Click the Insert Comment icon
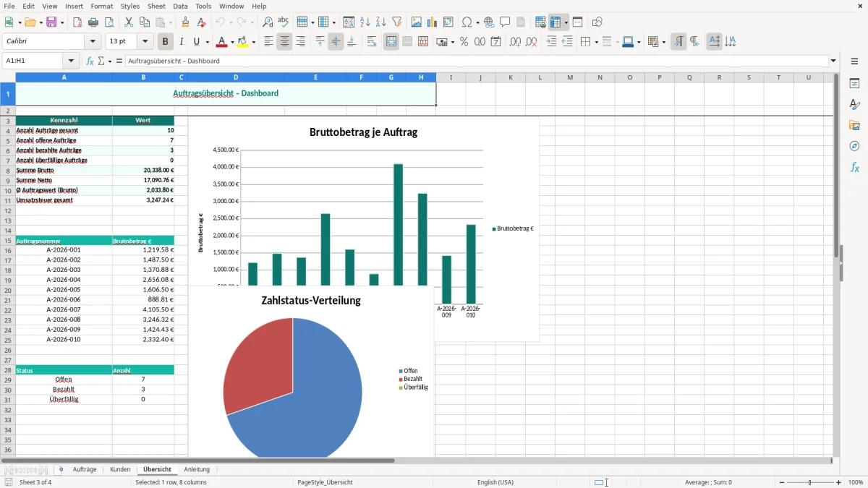The image size is (868, 488). [x=505, y=22]
